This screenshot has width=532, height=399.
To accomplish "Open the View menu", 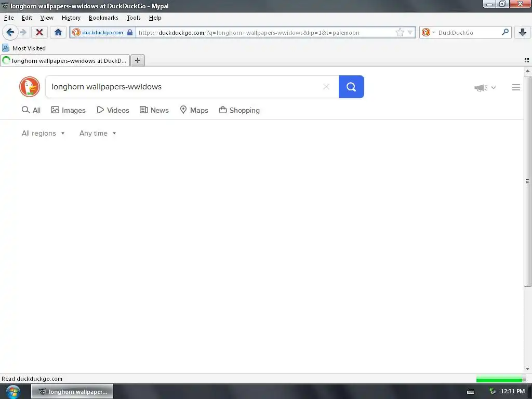I will coord(46,18).
